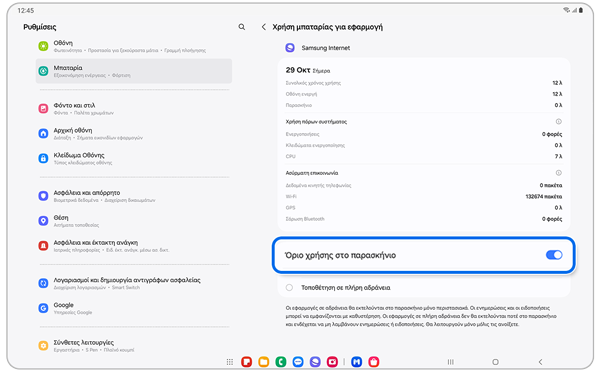The width and height of the screenshot is (600, 371).
Task: Tap the search icon in Ρυθμίσεις
Action: coord(241,27)
